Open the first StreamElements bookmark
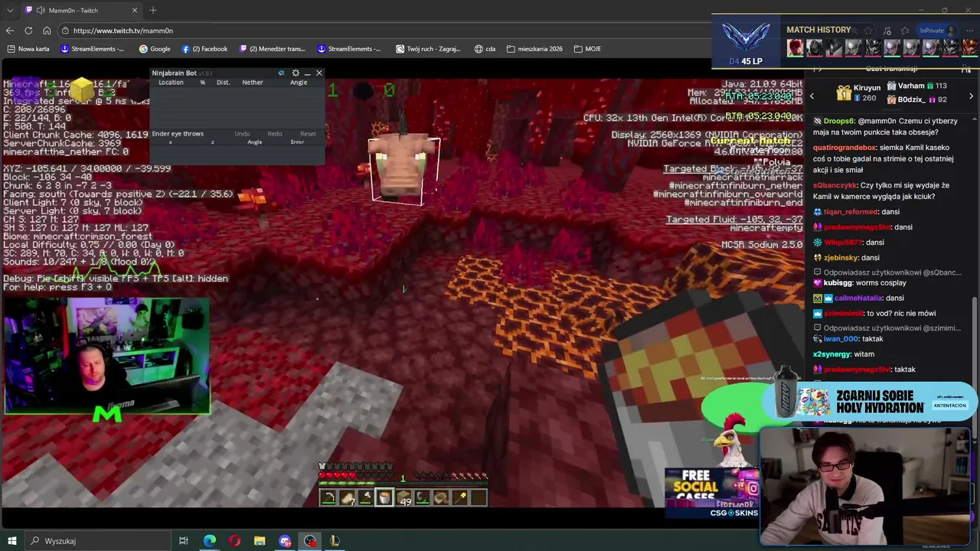Viewport: 980px width, 551px height. [x=92, y=49]
